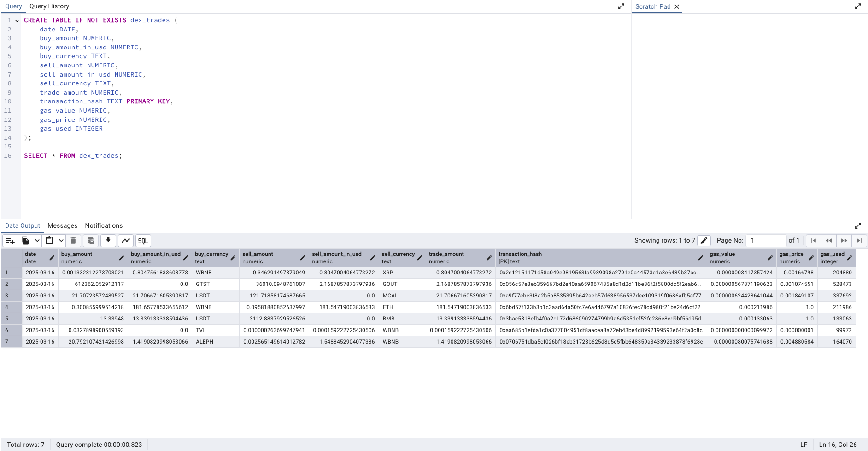Copy selected rows with the copy icon
The width and height of the screenshot is (868, 451).
25,241
